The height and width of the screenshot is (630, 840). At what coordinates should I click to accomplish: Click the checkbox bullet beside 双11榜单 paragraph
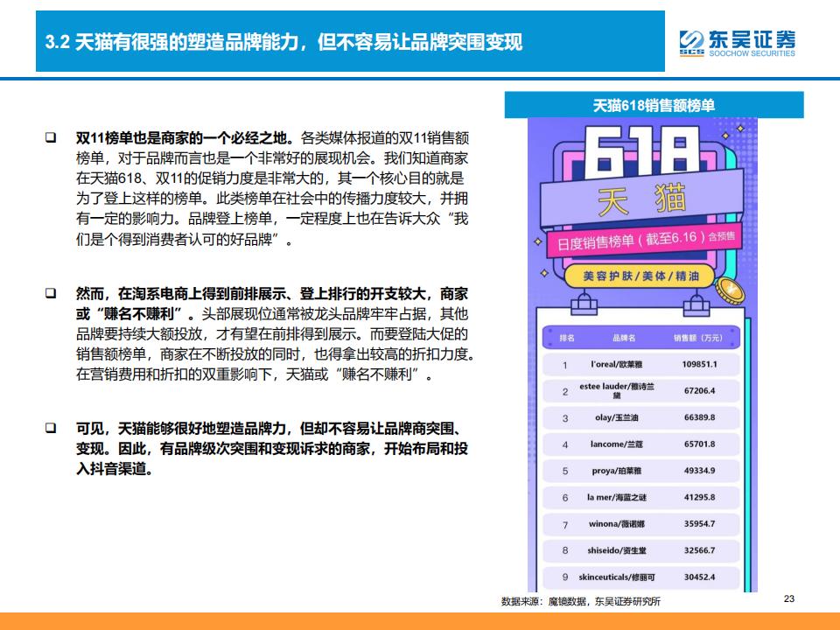[51, 138]
